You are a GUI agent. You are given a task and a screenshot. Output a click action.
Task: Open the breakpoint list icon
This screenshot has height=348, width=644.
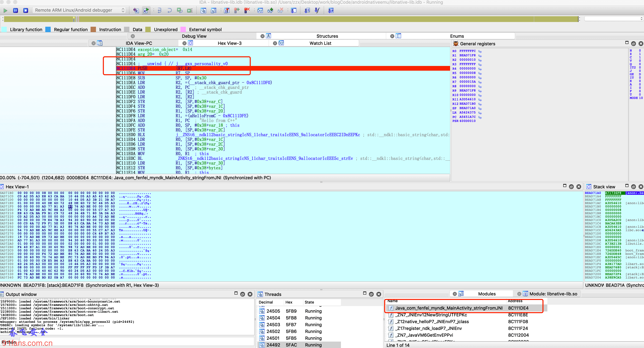[227, 10]
